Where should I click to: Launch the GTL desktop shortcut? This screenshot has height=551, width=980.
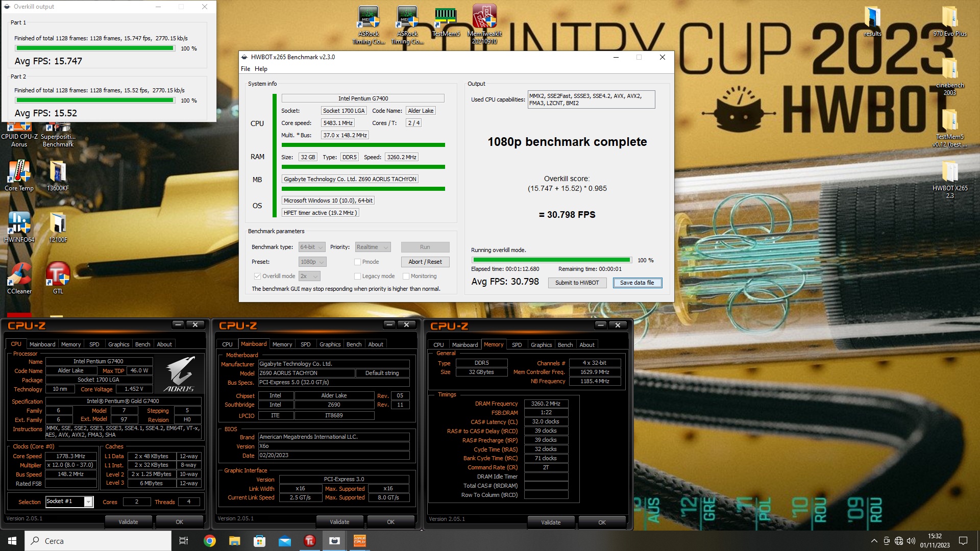[x=58, y=279]
